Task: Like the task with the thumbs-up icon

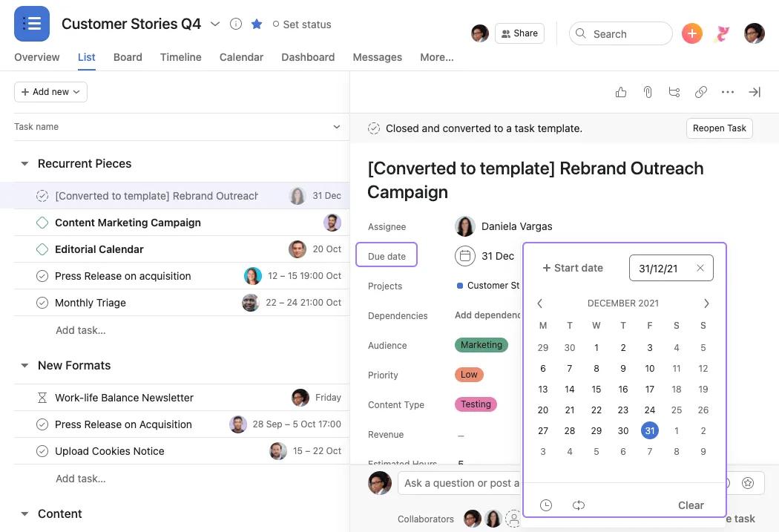Action: (x=621, y=91)
